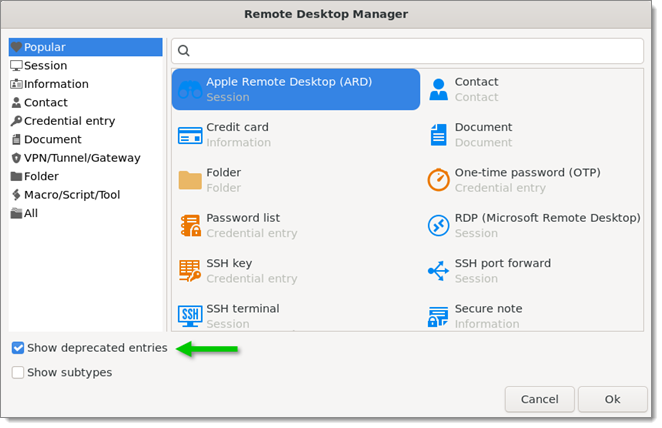
Task: Uncheck Show deprecated entries checkbox
Action: click(x=18, y=348)
